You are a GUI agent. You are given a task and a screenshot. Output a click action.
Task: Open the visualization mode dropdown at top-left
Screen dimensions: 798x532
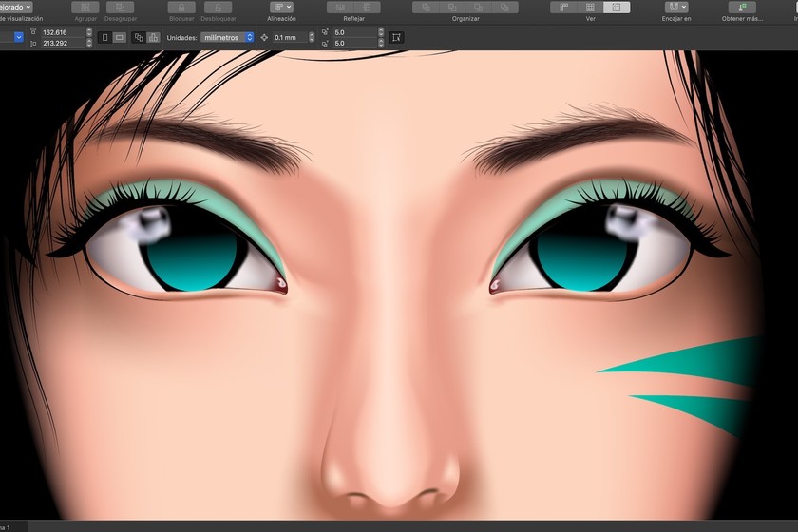[x=15, y=7]
